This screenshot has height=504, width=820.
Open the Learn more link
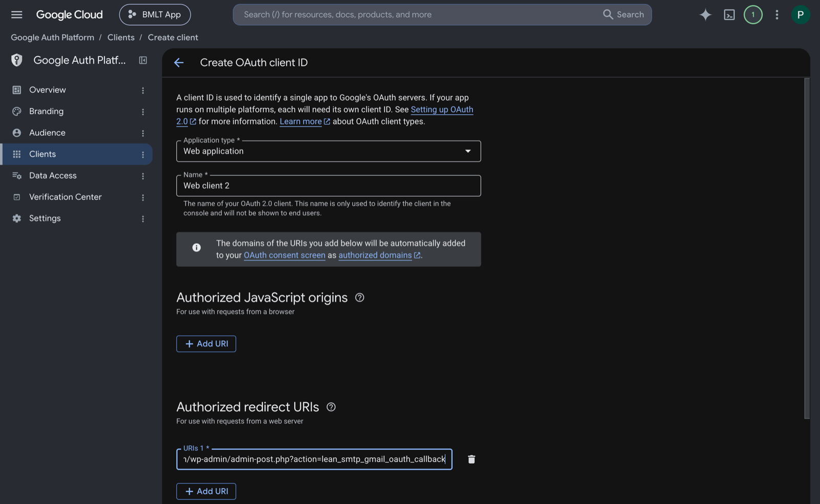304,121
